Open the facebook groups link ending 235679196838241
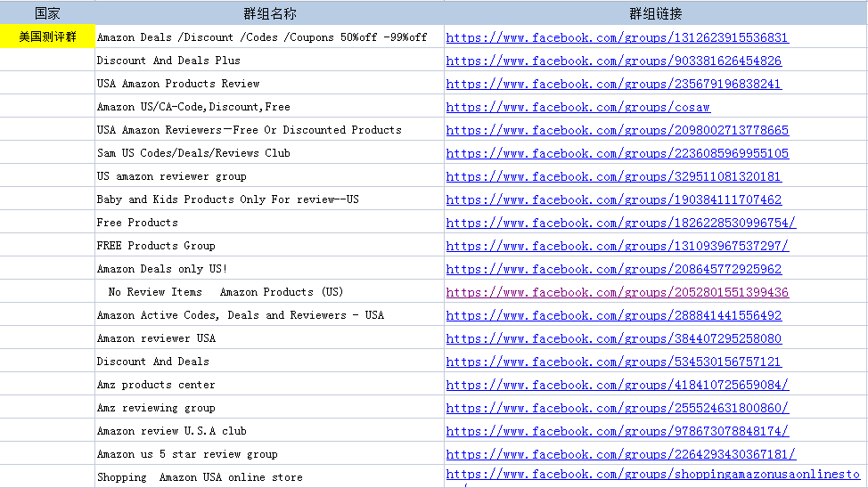 (614, 84)
